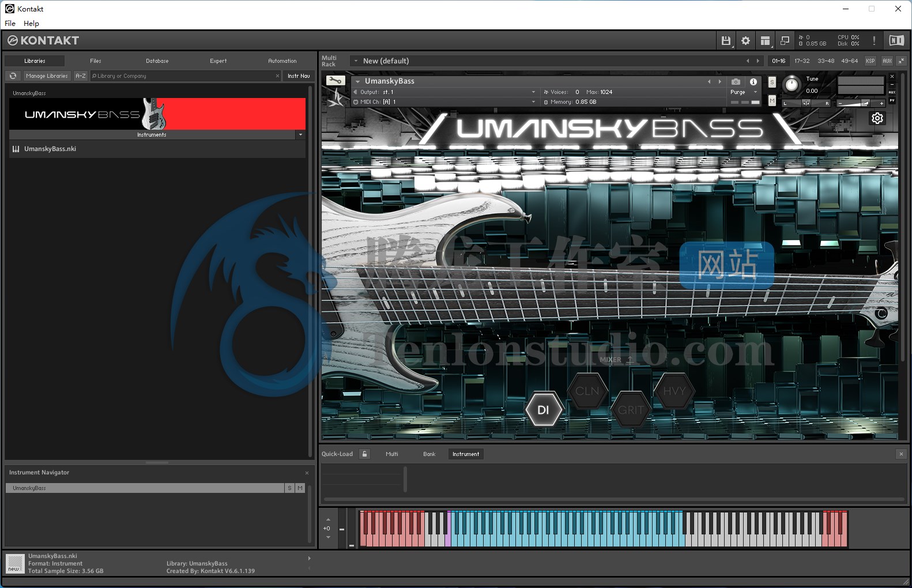
Task: Open the MIDI Ch dropdown
Action: coord(533,102)
